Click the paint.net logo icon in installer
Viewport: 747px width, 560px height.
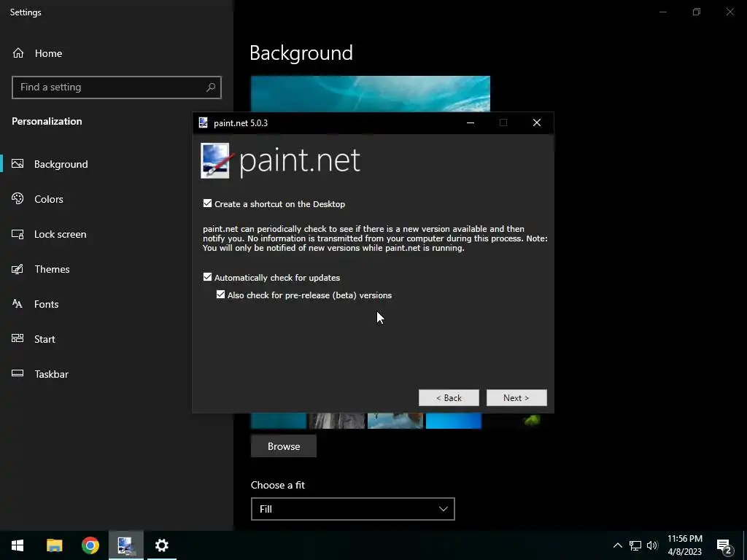[217, 160]
